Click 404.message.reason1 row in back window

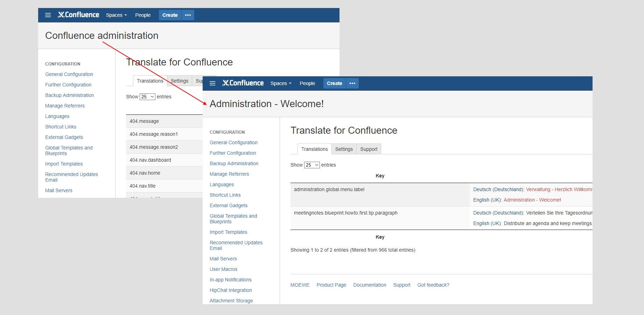(164, 134)
